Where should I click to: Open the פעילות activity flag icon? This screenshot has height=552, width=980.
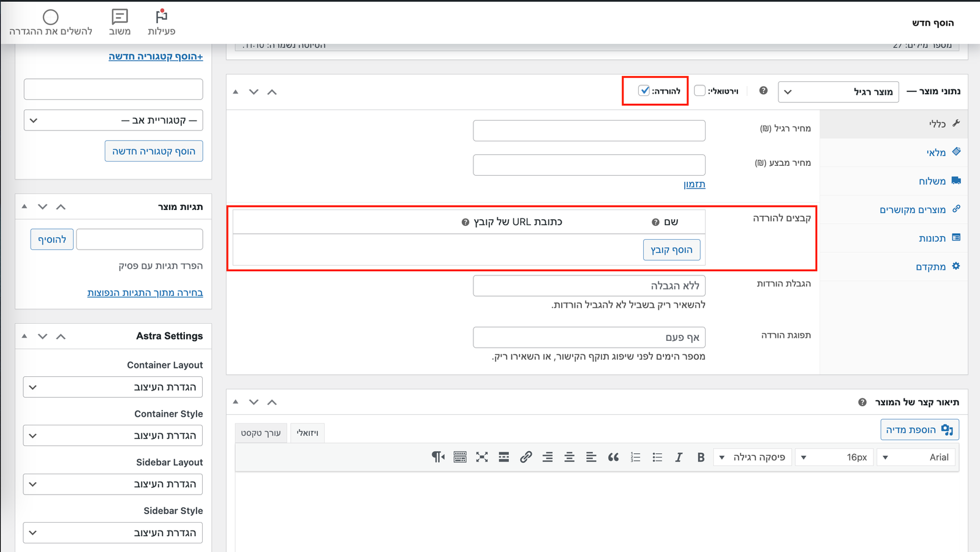(162, 16)
